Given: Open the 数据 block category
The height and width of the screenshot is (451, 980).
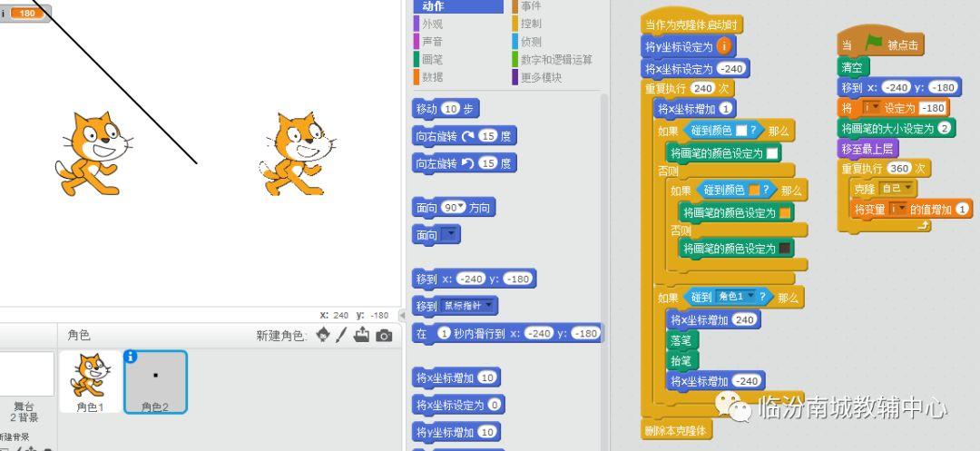Looking at the screenshot, I should pos(431,77).
